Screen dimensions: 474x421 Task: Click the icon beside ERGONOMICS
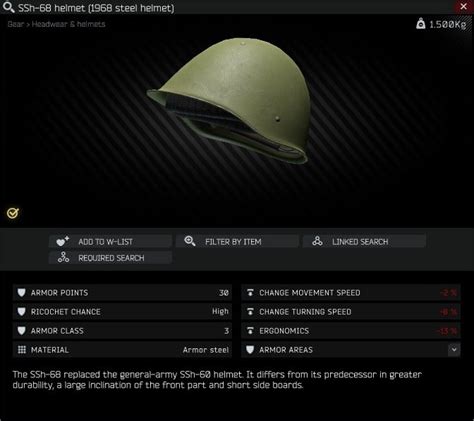pos(250,331)
